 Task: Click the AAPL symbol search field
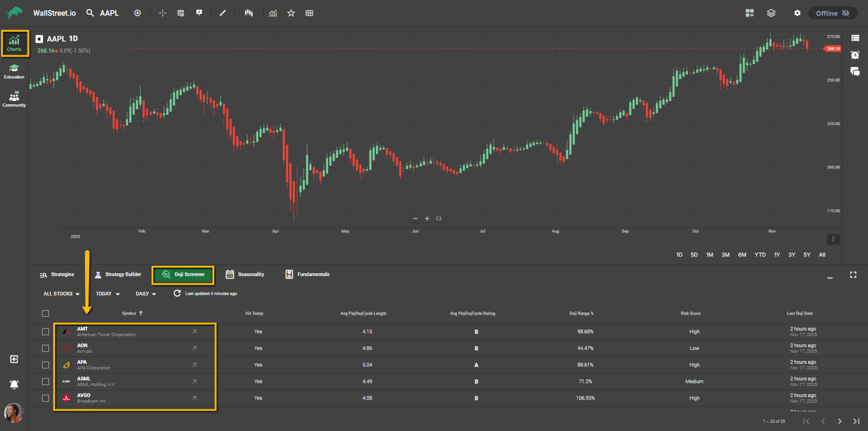tap(109, 13)
